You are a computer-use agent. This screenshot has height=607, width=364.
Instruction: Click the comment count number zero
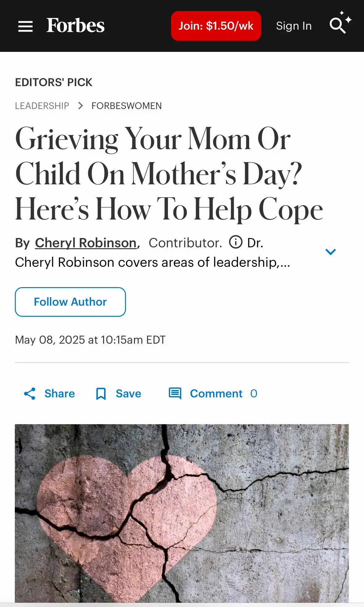click(x=254, y=394)
